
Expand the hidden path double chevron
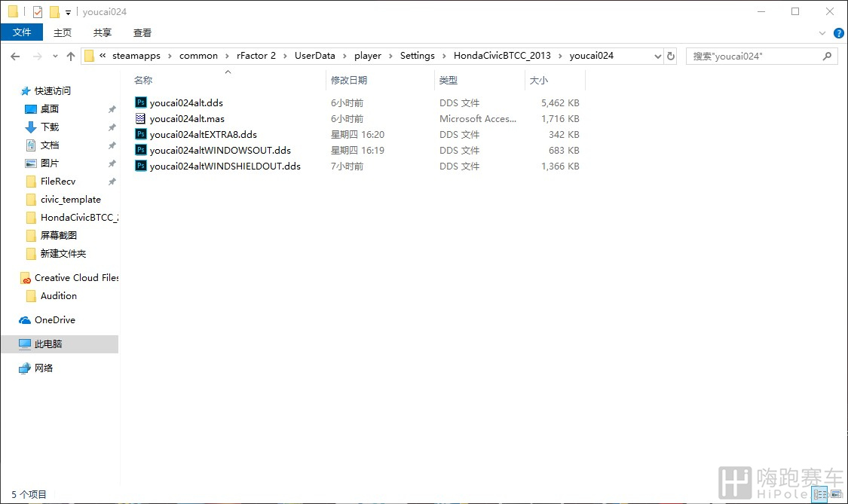point(103,56)
